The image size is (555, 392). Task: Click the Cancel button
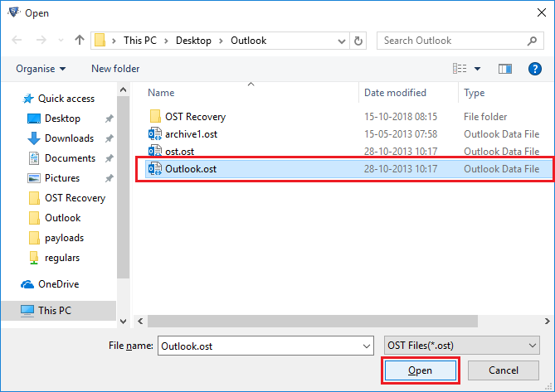pos(504,370)
